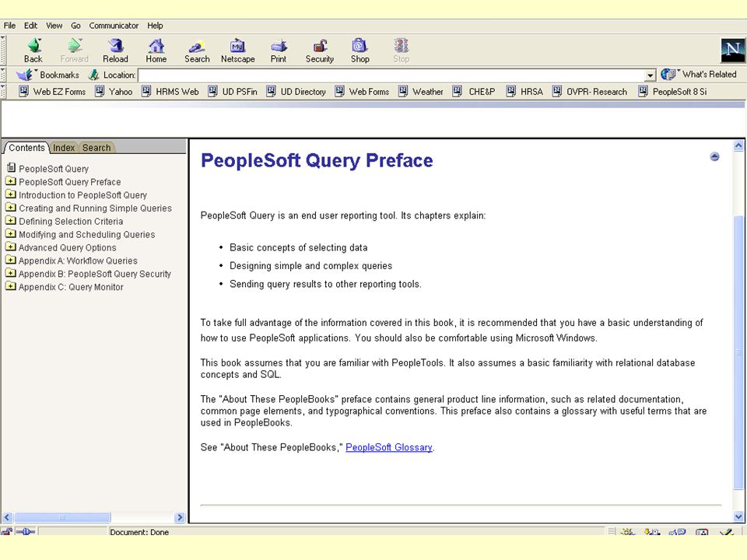Open the Security lock icon
Screen dimensions: 747x560
point(320,46)
